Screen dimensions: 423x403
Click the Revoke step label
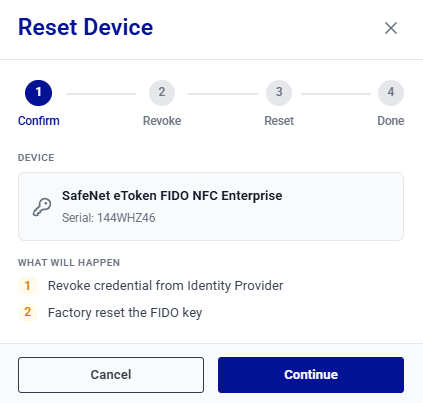pos(162,121)
